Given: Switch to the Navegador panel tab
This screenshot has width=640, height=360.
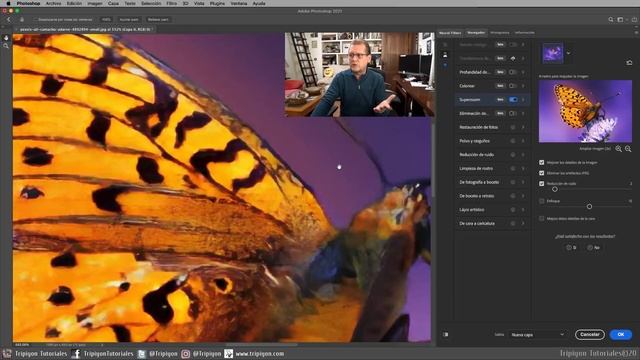Looking at the screenshot, I should pyautogui.click(x=476, y=33).
